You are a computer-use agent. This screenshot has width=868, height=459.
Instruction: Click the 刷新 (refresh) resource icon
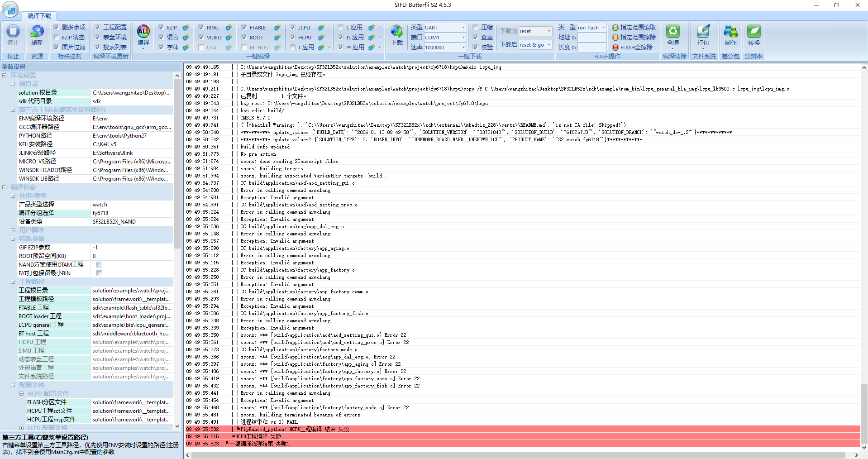37,32
